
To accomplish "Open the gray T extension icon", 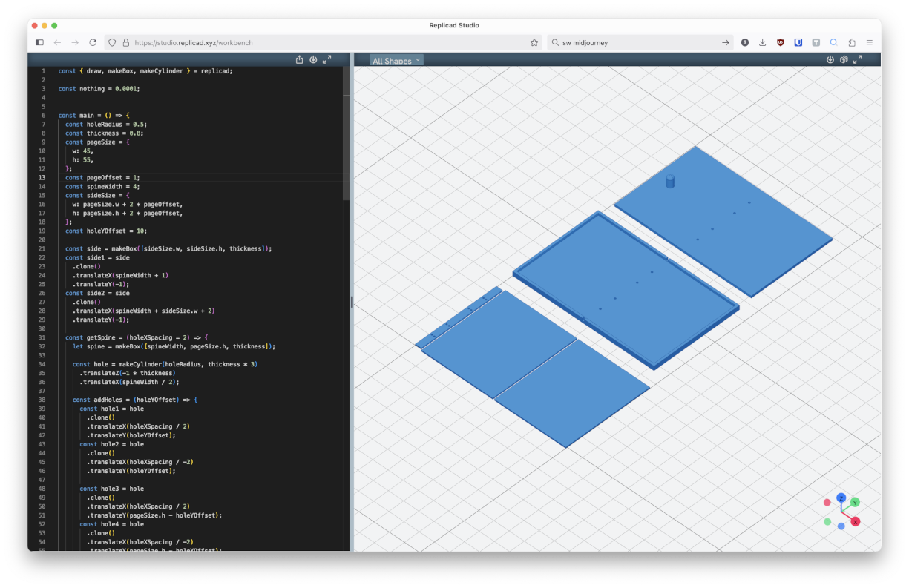I will tap(816, 43).
